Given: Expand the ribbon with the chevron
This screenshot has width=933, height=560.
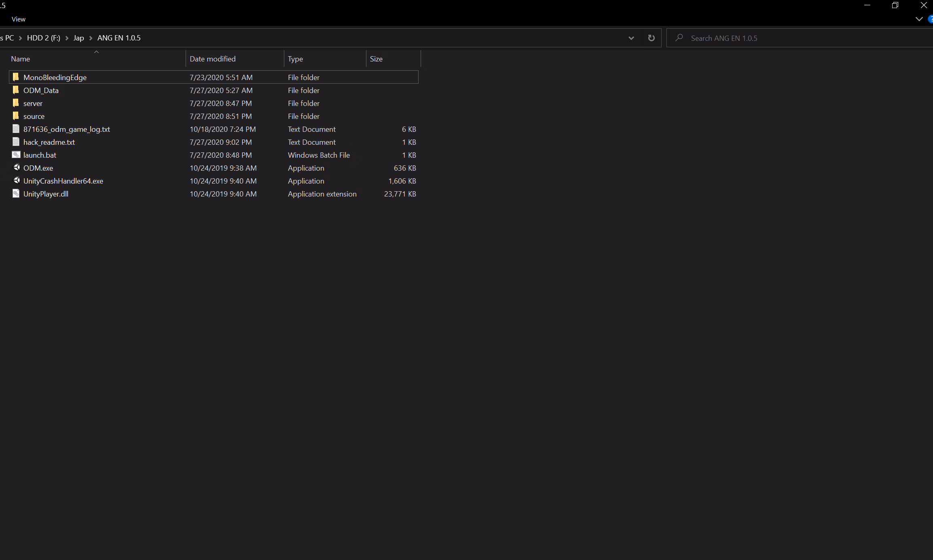Looking at the screenshot, I should (919, 19).
